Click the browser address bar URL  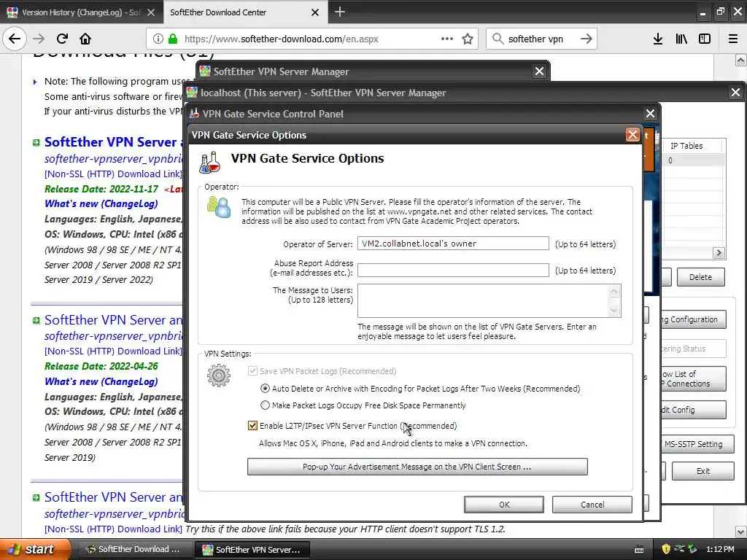(x=281, y=39)
